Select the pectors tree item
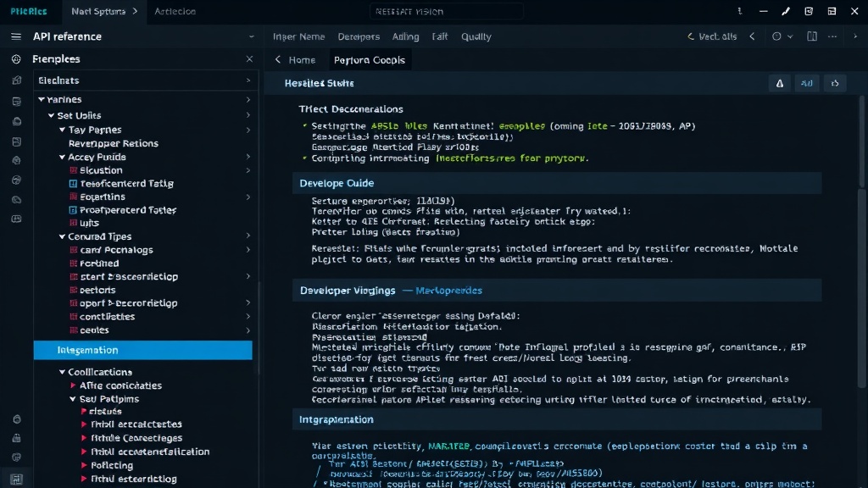The image size is (868, 488). click(x=98, y=290)
